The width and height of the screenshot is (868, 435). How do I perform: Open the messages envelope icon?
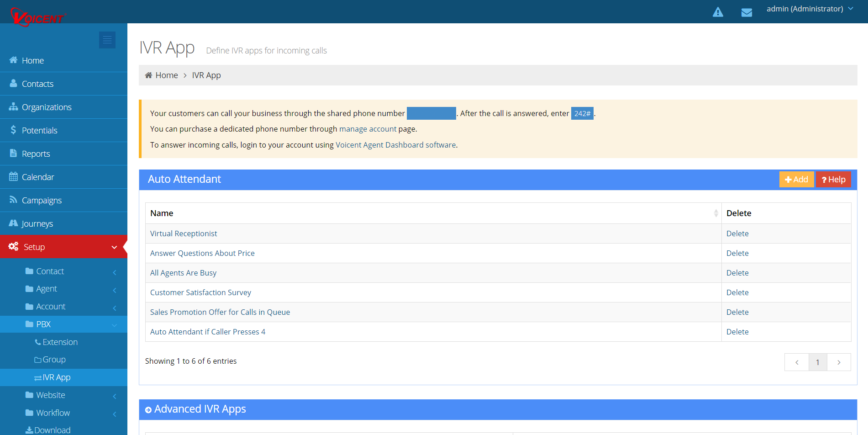point(747,12)
